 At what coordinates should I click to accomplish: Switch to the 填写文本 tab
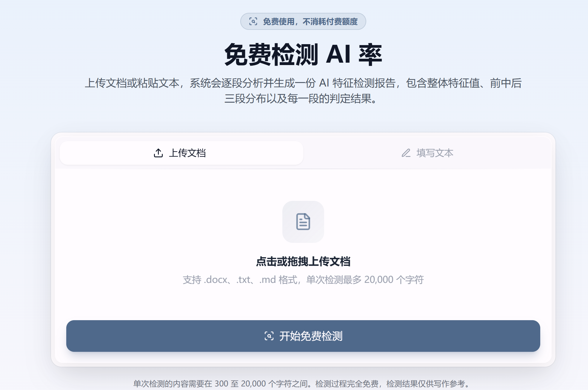pos(427,153)
